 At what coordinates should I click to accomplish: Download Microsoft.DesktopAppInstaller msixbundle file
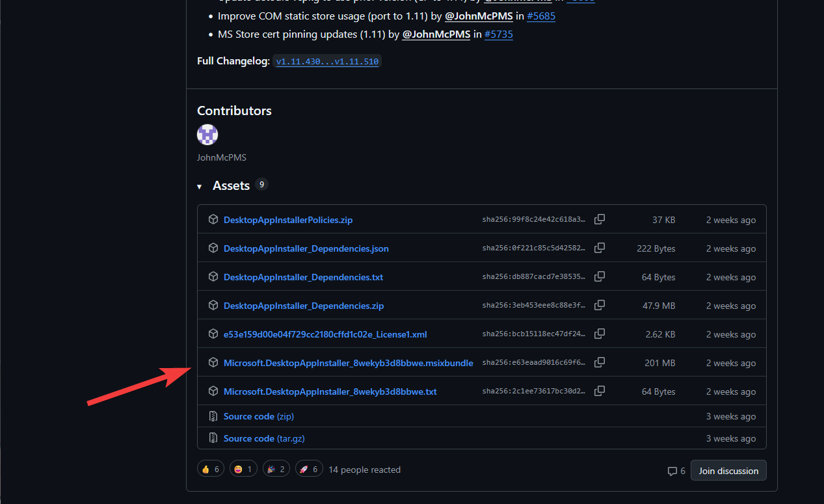(x=348, y=363)
